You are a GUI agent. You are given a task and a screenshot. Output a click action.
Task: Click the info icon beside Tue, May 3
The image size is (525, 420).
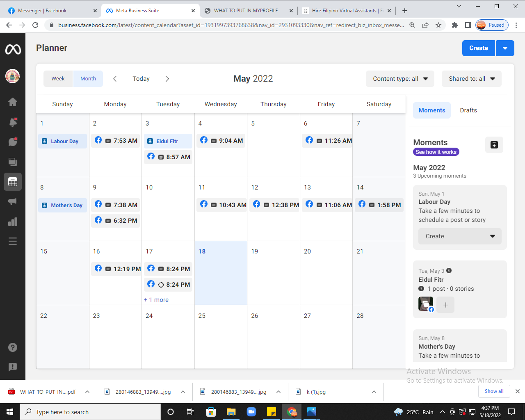click(x=449, y=271)
